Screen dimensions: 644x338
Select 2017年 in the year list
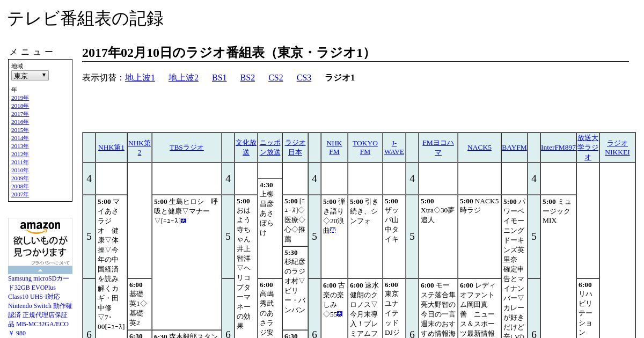20,114
